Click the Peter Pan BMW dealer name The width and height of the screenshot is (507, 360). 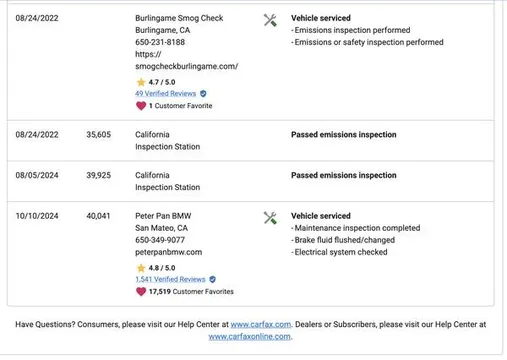[x=163, y=216]
